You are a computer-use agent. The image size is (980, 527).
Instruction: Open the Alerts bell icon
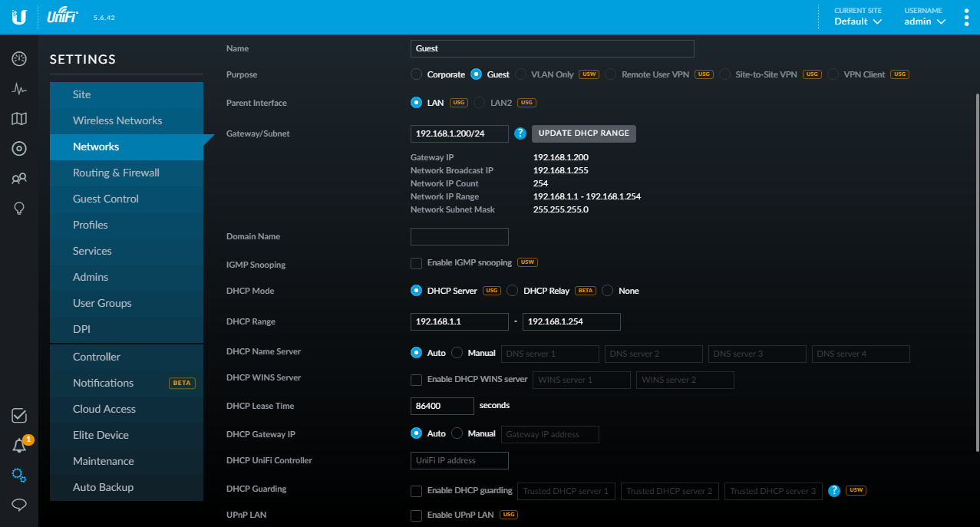[19, 446]
